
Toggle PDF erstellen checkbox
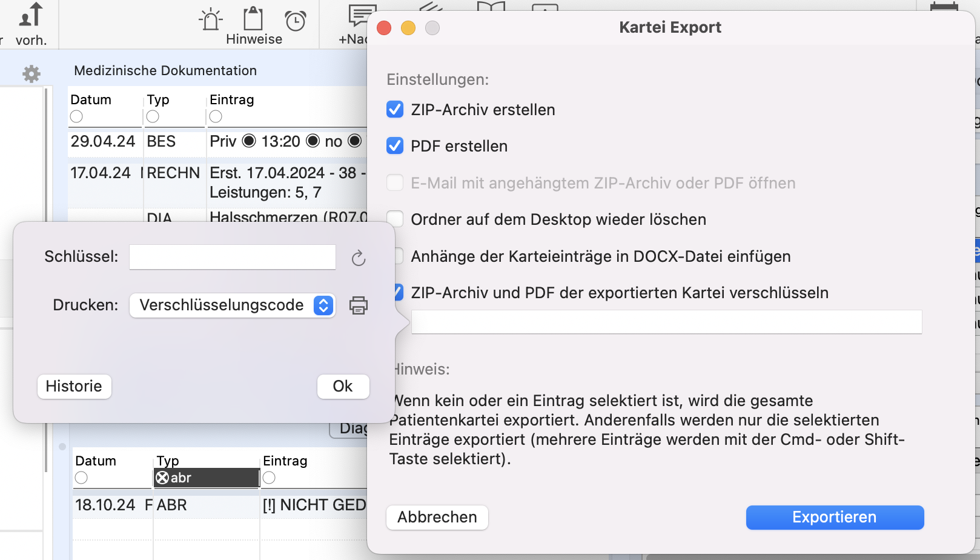point(395,146)
